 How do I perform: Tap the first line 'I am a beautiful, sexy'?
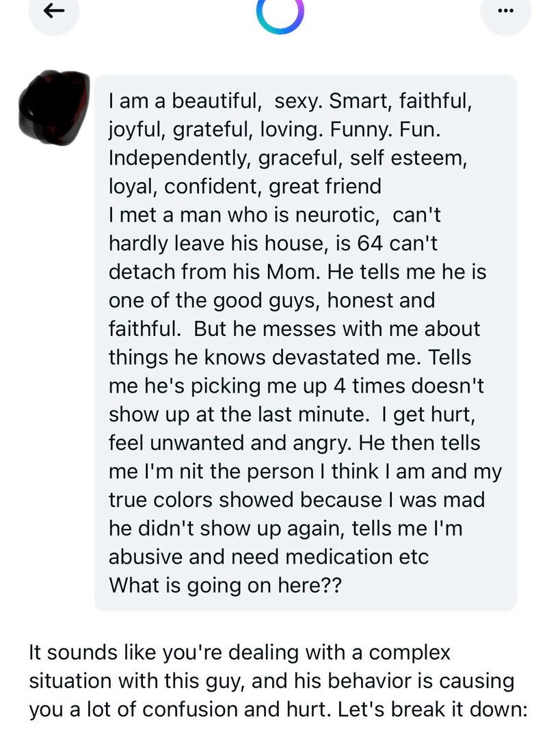point(217,101)
